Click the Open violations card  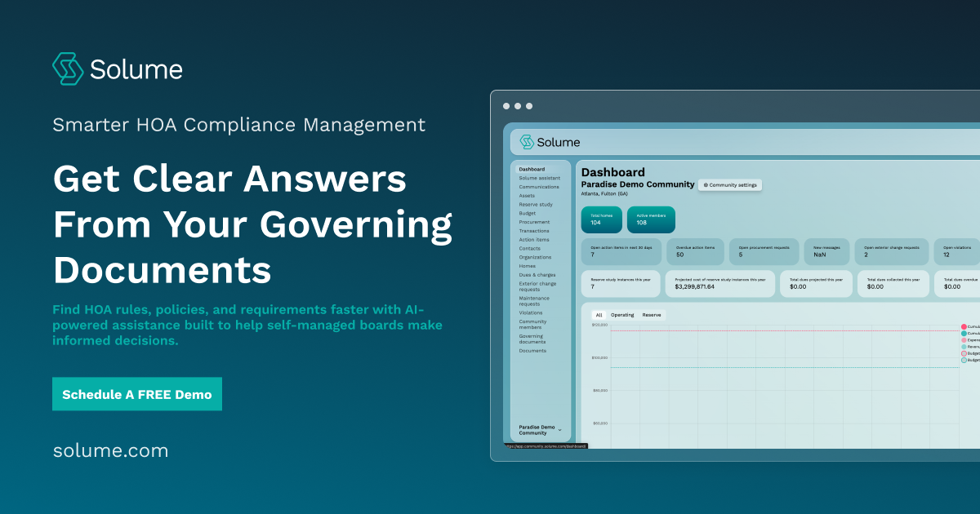tap(957, 251)
